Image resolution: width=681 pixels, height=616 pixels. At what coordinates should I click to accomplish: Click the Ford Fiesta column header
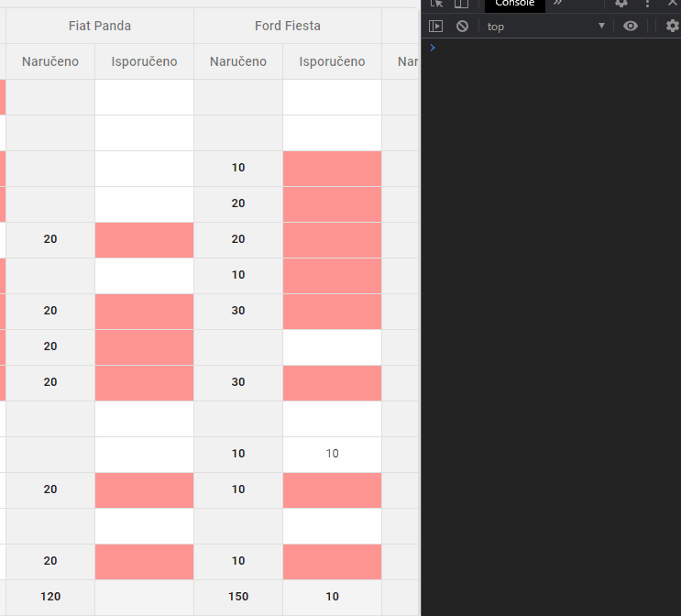tap(288, 26)
